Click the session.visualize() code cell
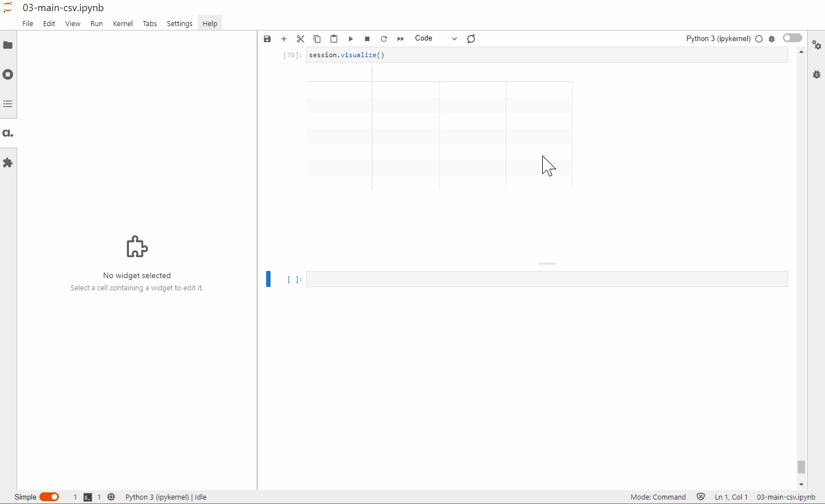 point(547,55)
